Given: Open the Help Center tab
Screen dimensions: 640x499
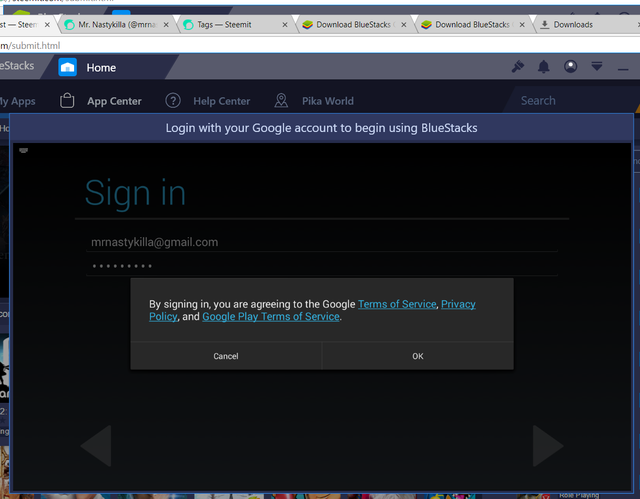Looking at the screenshot, I should click(x=222, y=101).
